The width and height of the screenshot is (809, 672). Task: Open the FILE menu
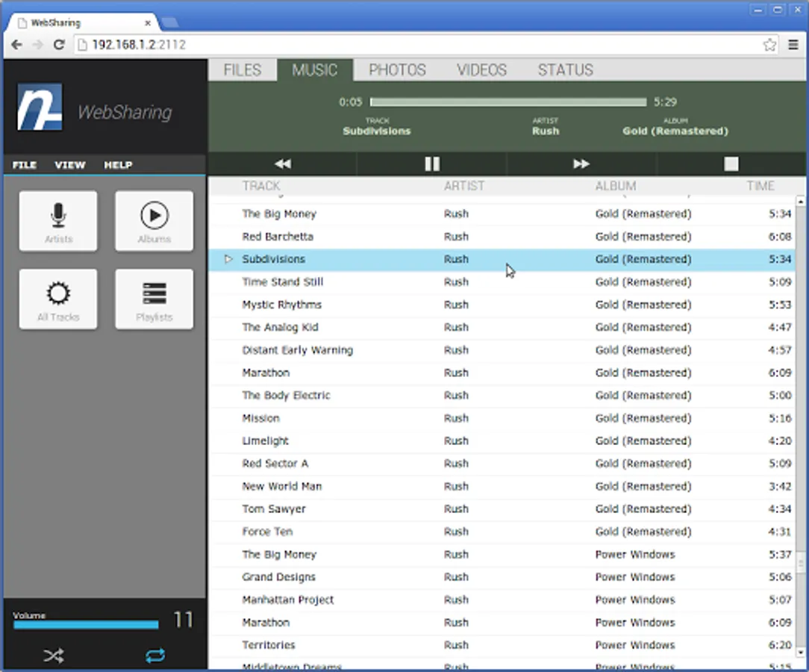pos(24,165)
